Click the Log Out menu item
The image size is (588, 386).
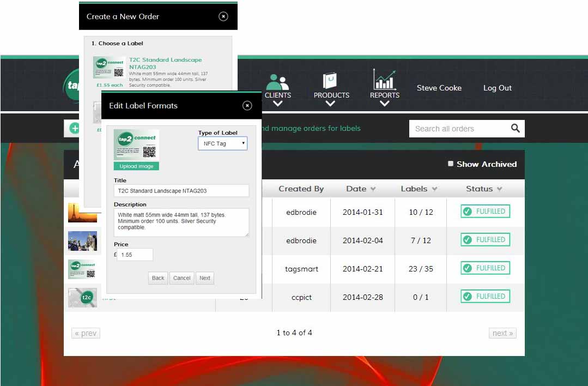pyautogui.click(x=497, y=88)
